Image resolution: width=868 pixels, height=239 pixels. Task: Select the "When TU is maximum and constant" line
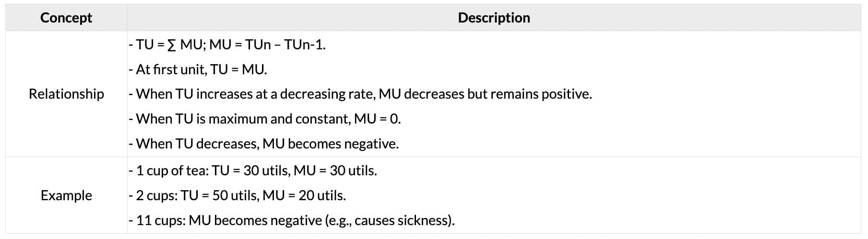(x=264, y=119)
